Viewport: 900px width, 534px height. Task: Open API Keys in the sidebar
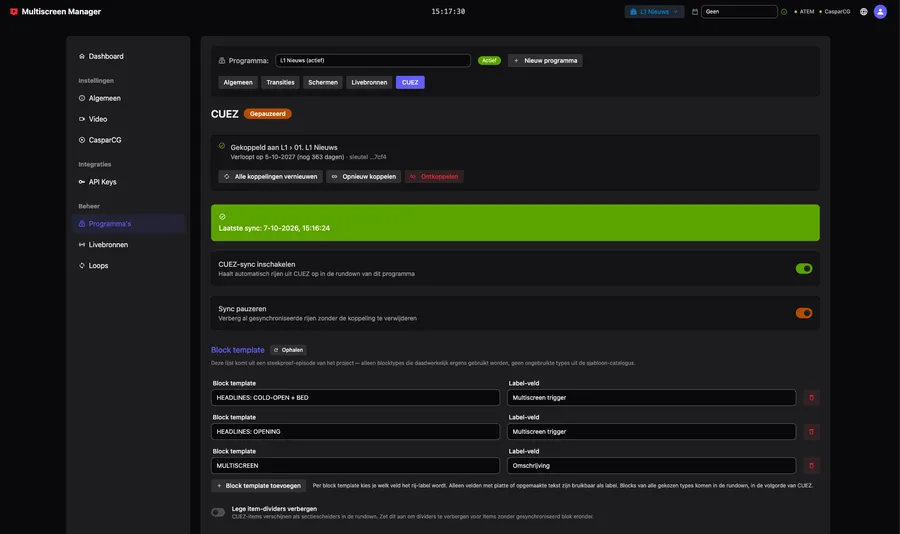coord(128,182)
